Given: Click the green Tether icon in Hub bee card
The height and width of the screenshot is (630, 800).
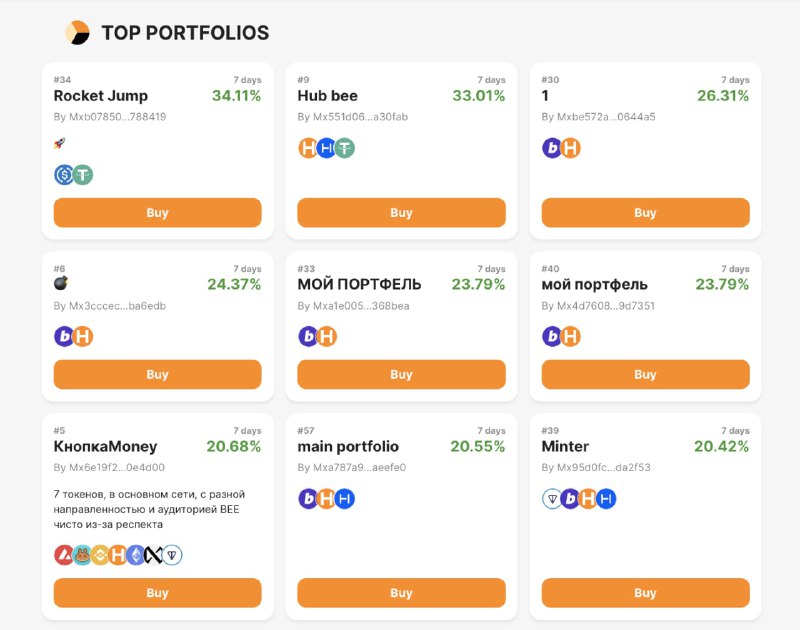Looking at the screenshot, I should click(345, 148).
